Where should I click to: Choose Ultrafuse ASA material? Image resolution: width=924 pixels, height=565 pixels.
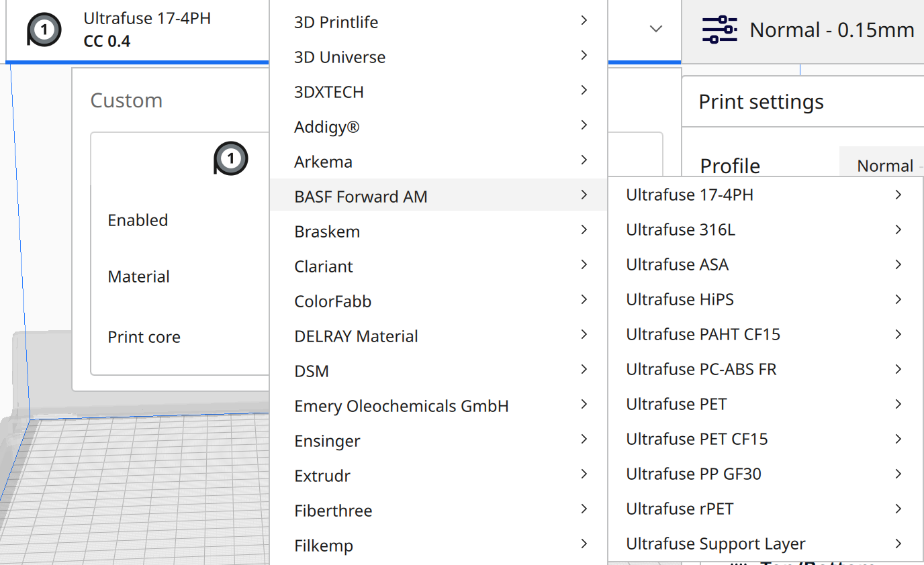coord(766,264)
